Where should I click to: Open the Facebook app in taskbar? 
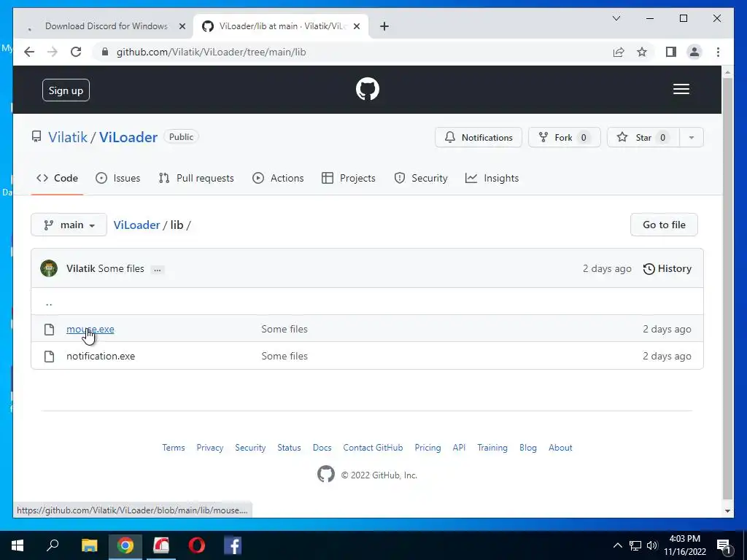click(233, 545)
